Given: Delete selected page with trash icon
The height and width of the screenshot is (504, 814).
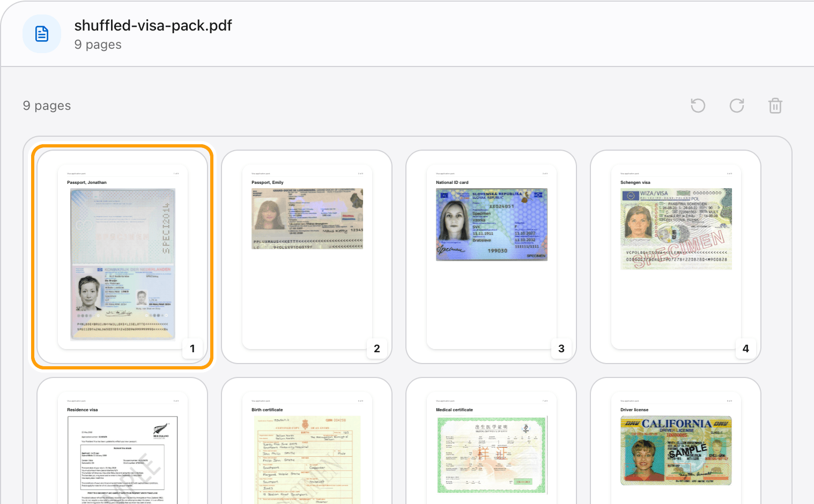Looking at the screenshot, I should click(775, 106).
